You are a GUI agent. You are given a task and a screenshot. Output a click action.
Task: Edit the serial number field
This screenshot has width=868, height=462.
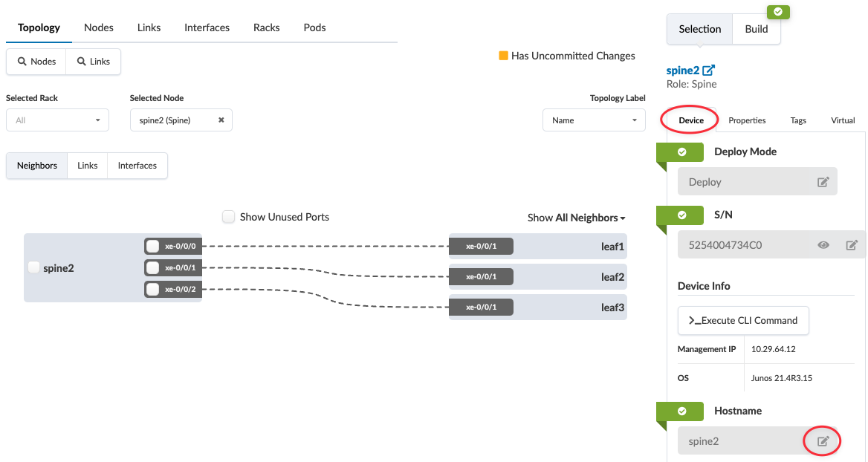852,245
